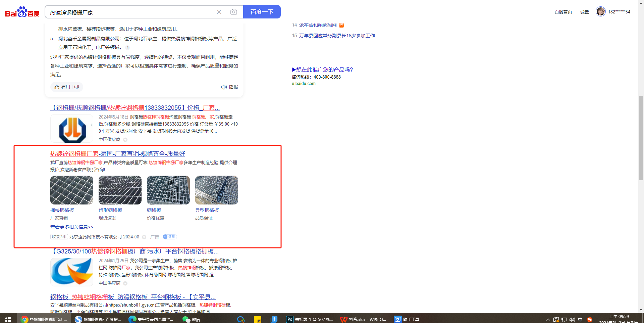Open 齿形钢格板 product link
Screen dimensions: 644x323
point(110,210)
